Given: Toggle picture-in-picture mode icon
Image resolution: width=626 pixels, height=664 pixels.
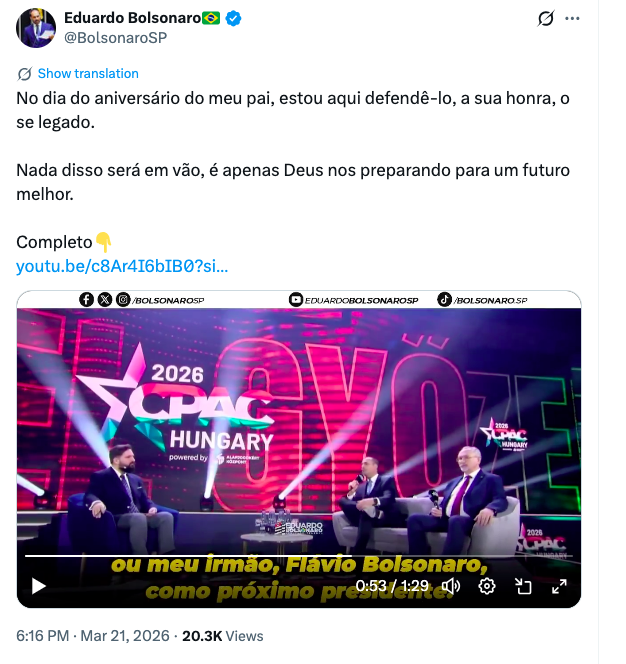Looking at the screenshot, I should click(523, 587).
